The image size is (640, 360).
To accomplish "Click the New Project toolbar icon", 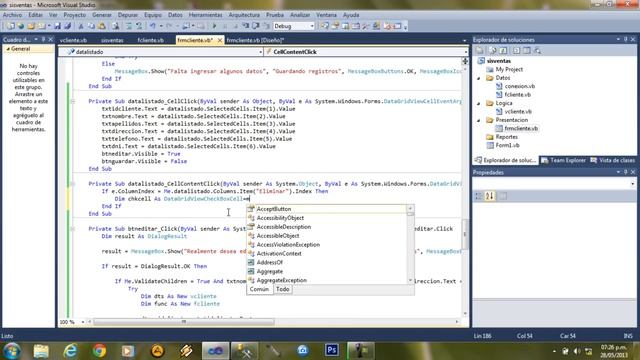I will pos(10,26).
